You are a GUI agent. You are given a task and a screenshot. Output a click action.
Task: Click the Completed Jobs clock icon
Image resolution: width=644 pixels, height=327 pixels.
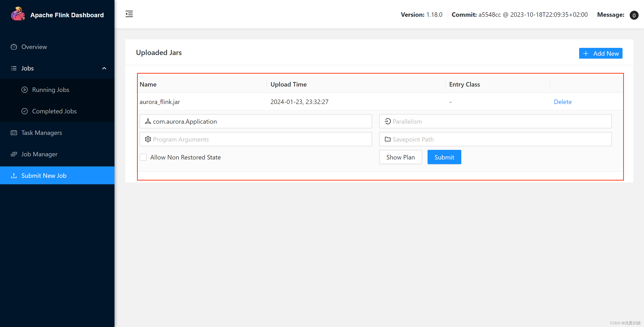click(25, 111)
